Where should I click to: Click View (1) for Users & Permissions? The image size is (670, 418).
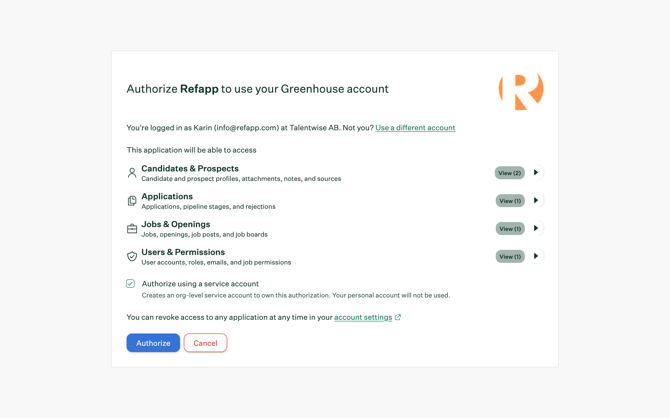(x=510, y=256)
